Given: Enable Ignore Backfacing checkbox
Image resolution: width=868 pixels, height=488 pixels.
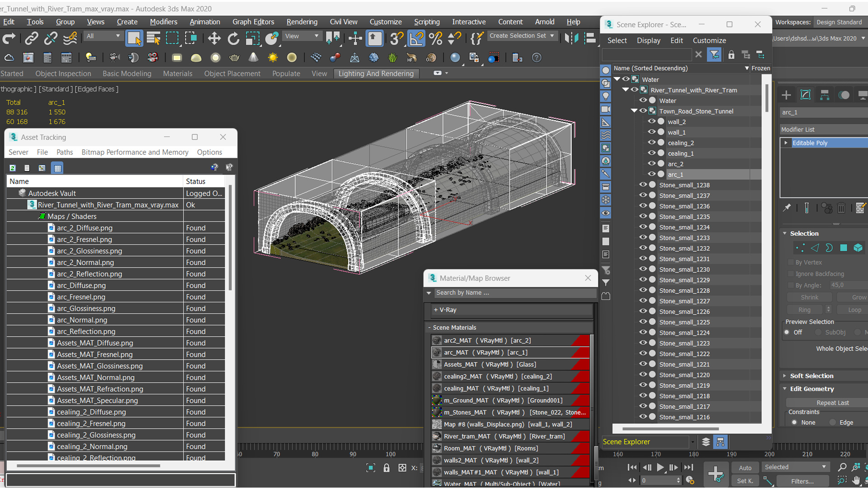Looking at the screenshot, I should [x=791, y=274].
